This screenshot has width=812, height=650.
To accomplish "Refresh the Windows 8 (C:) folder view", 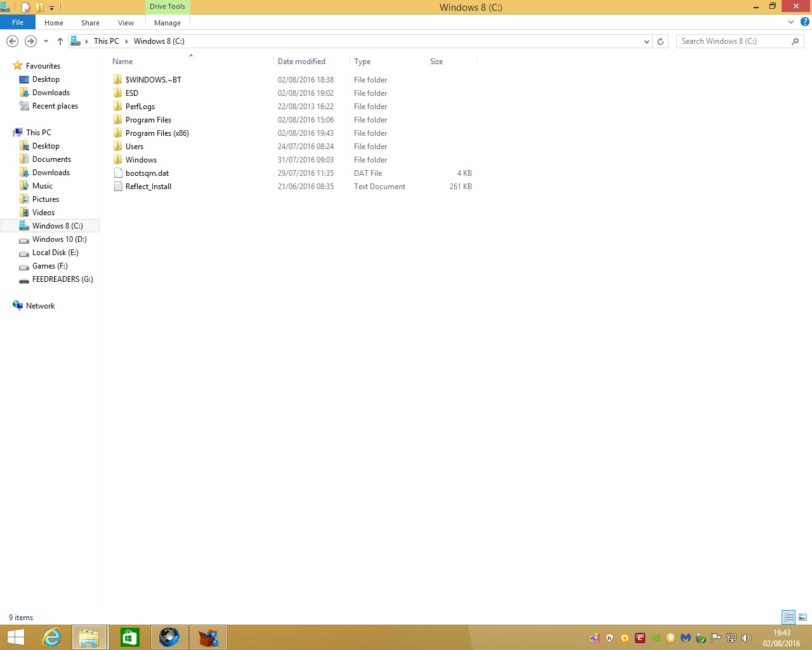I will 660,41.
